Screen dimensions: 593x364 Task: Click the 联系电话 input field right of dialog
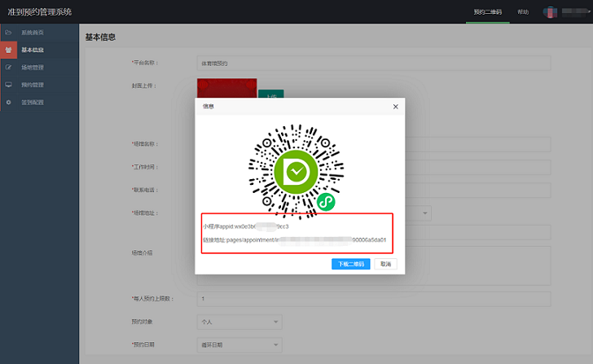pos(477,190)
